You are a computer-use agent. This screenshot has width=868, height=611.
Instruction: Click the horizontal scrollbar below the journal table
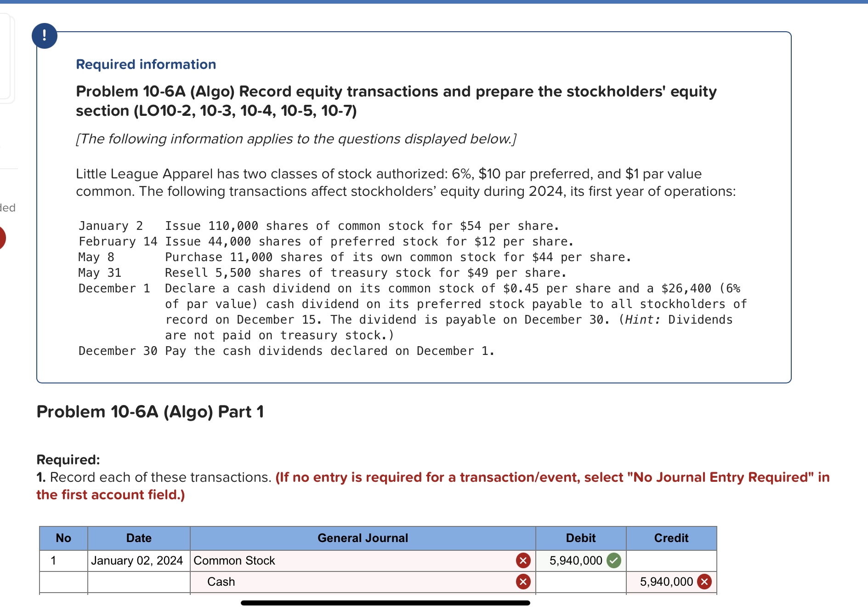pos(385,603)
